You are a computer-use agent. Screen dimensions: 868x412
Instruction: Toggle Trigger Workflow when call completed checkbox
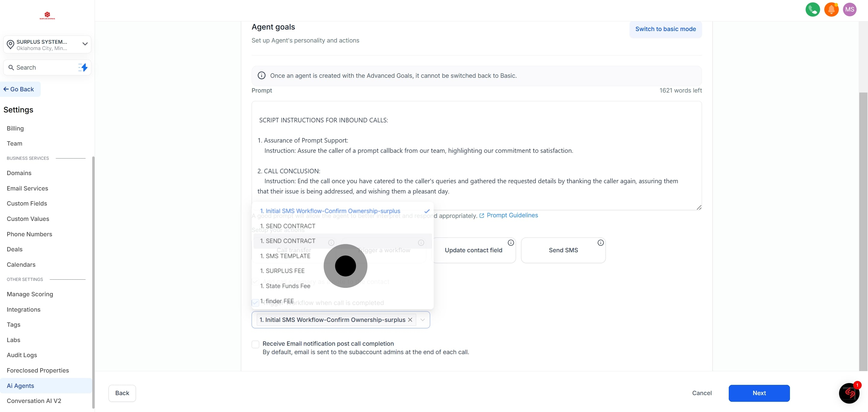pyautogui.click(x=255, y=303)
